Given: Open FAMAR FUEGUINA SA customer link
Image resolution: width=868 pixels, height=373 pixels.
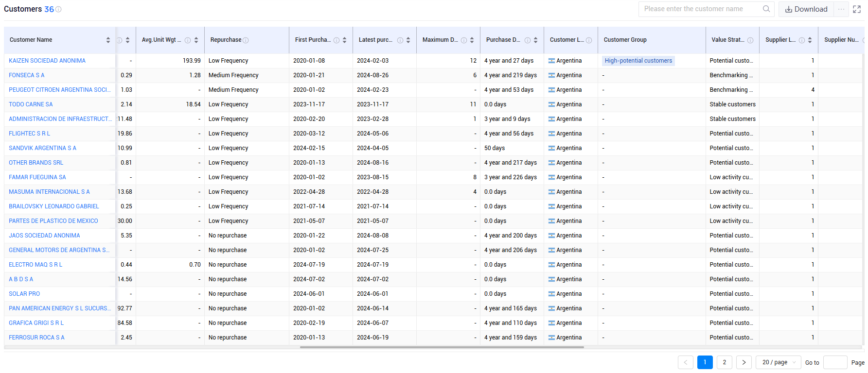Looking at the screenshot, I should 37,177.
